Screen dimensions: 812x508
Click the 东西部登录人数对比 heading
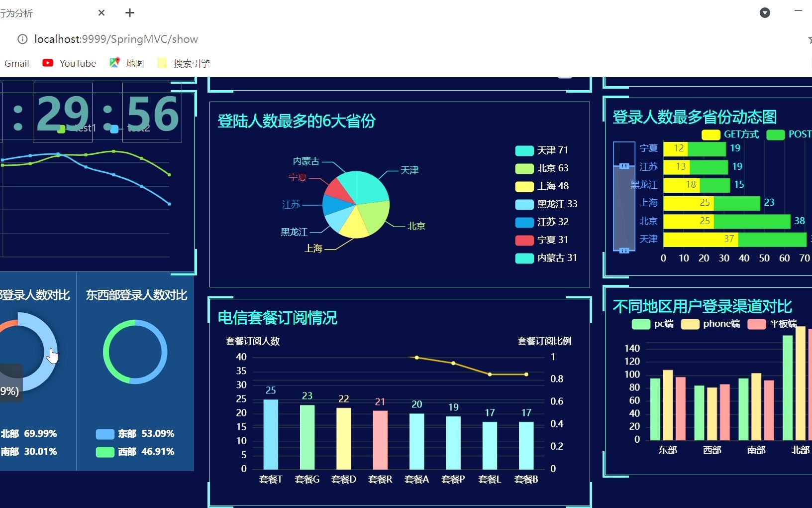tap(136, 295)
